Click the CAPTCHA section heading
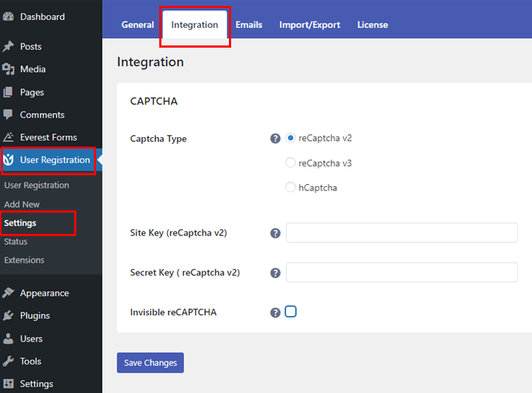532x393 pixels. coord(153,101)
